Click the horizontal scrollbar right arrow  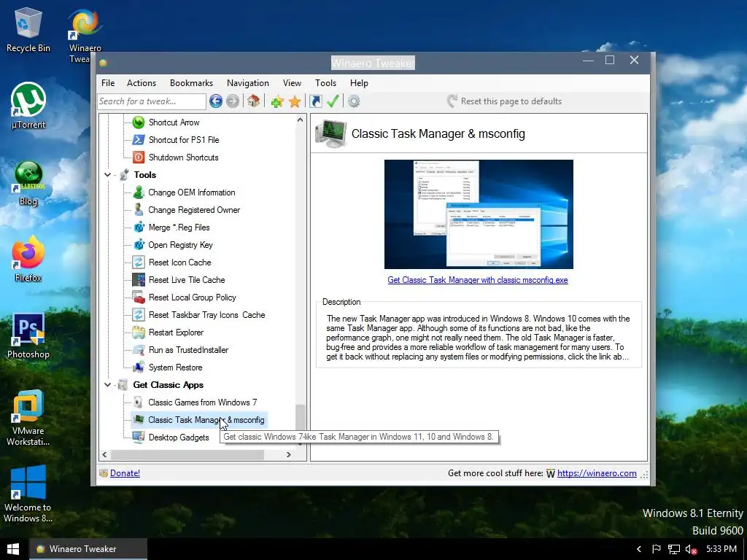click(x=289, y=455)
